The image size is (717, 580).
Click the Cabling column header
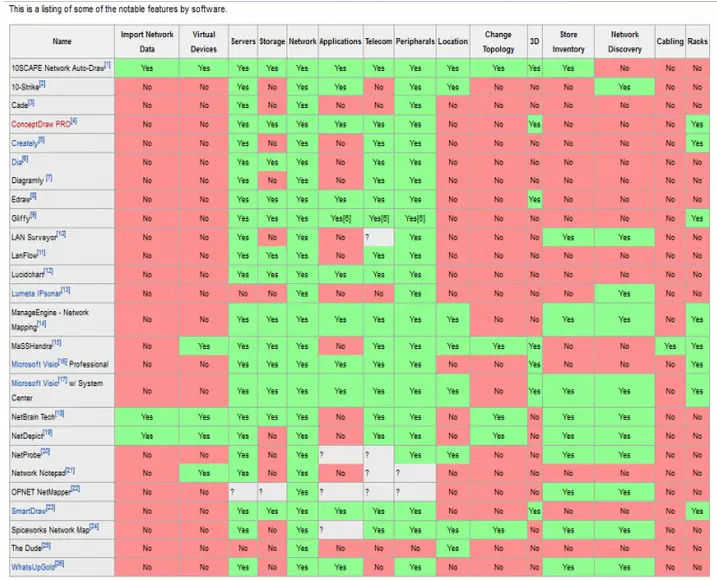(x=670, y=42)
